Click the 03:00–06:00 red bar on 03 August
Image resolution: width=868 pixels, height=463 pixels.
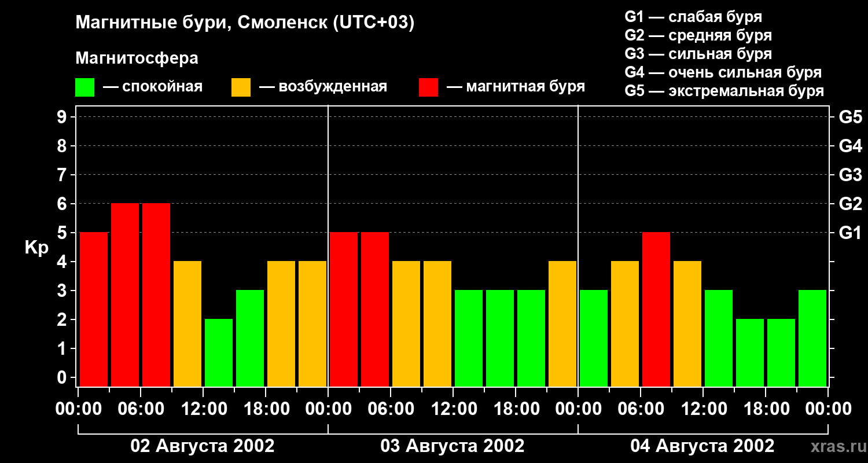[375, 309]
